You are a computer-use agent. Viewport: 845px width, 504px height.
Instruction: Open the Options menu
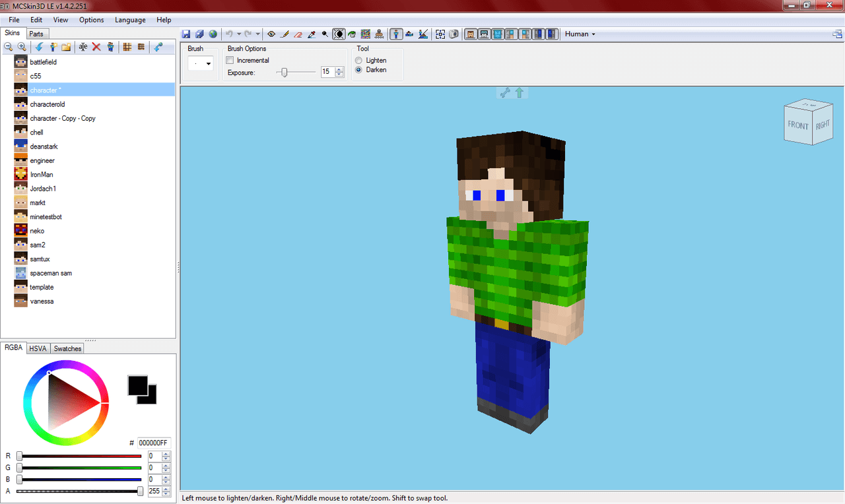[x=92, y=20]
